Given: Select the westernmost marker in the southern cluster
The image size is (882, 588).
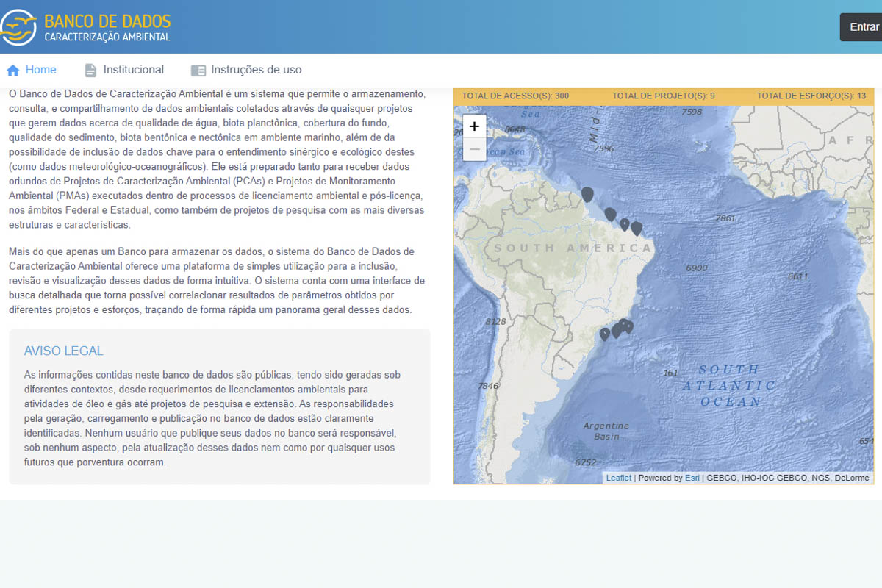Looking at the screenshot, I should [605, 334].
